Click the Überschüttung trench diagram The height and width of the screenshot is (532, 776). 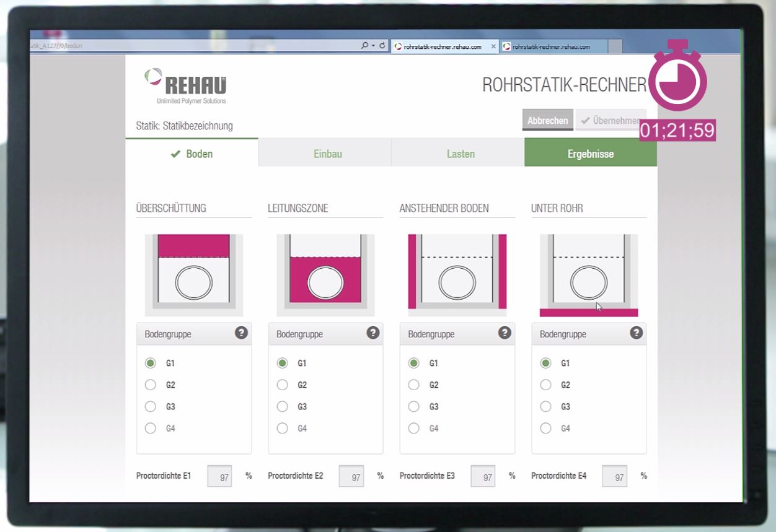[x=194, y=274]
